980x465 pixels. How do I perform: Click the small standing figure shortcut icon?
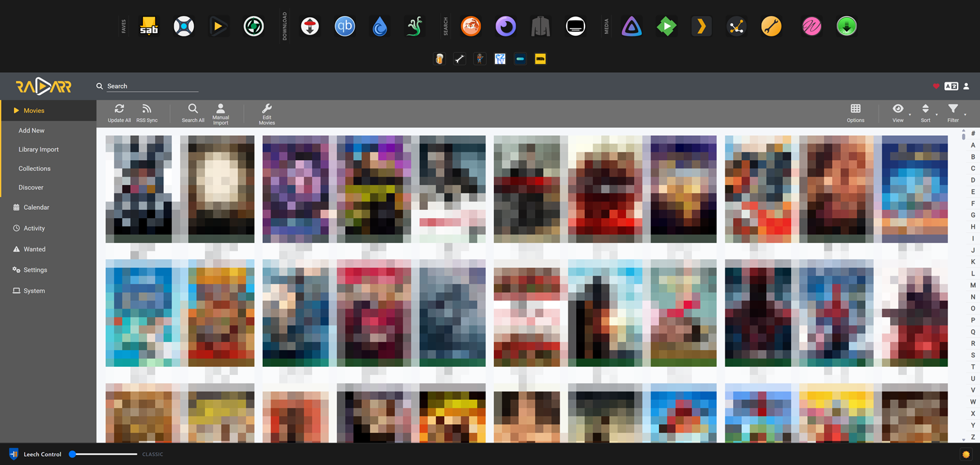pyautogui.click(x=480, y=59)
